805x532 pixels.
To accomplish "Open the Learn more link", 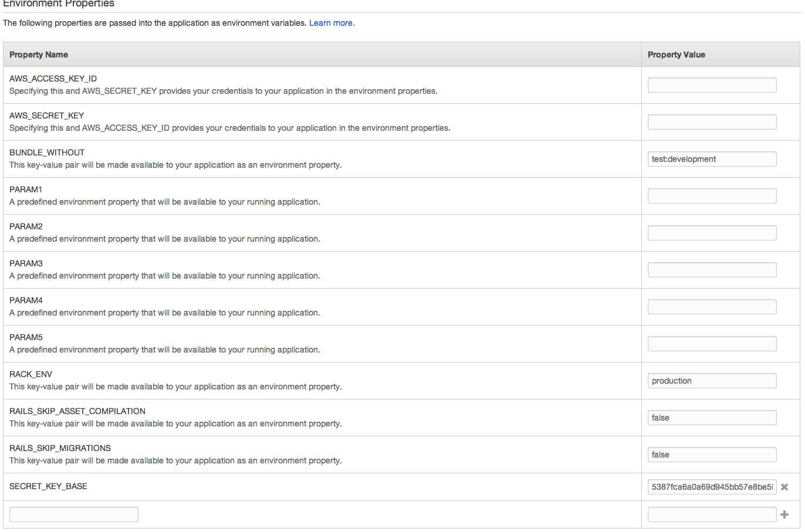I will 331,23.
